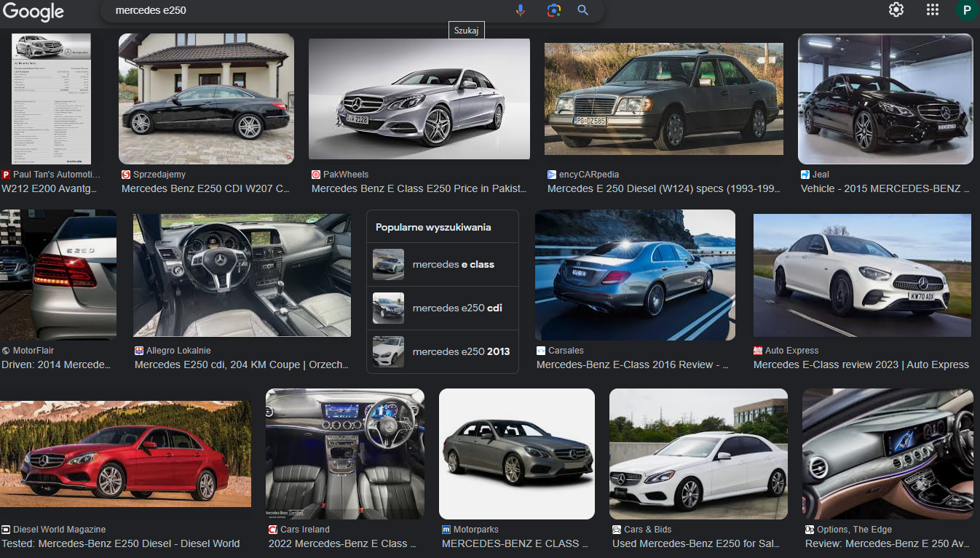Click the Cars Ireland source favicon
This screenshot has height=558, width=980.
click(273, 530)
